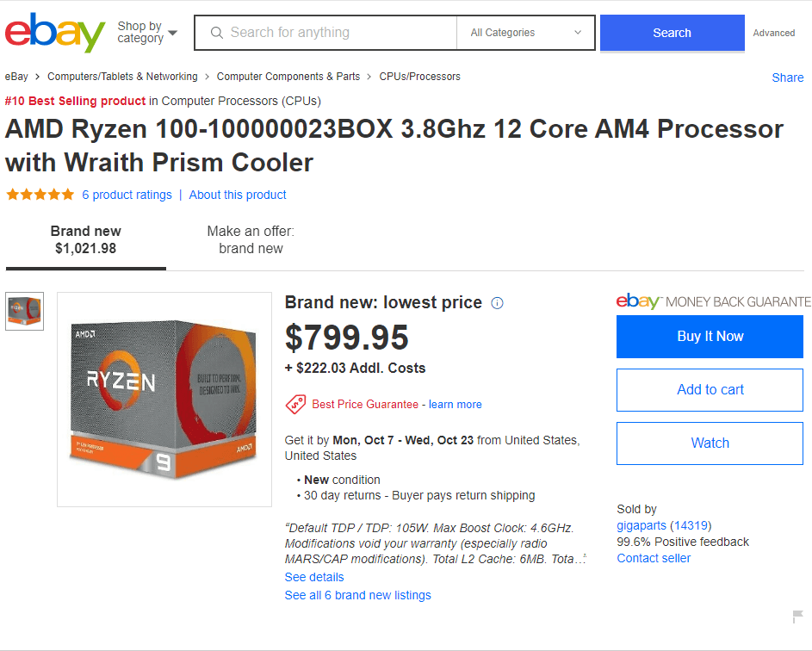Contact the seller gigaparts
This screenshot has height=651, width=812.
(x=653, y=558)
